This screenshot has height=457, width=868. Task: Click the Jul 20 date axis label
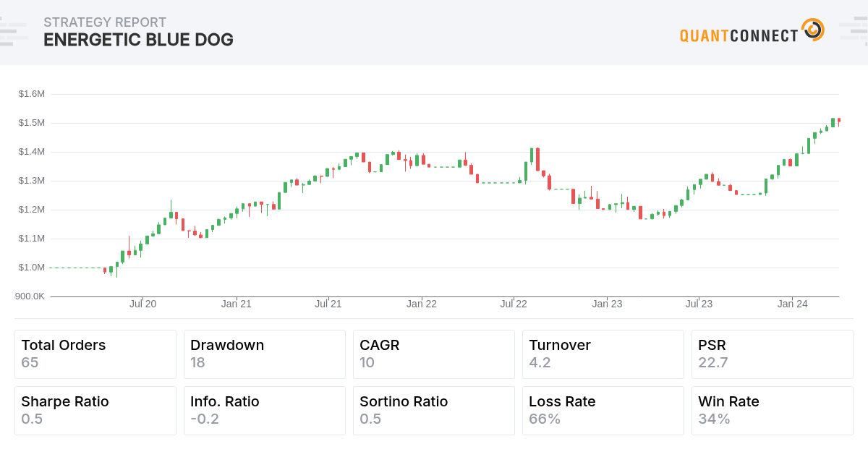(x=143, y=304)
